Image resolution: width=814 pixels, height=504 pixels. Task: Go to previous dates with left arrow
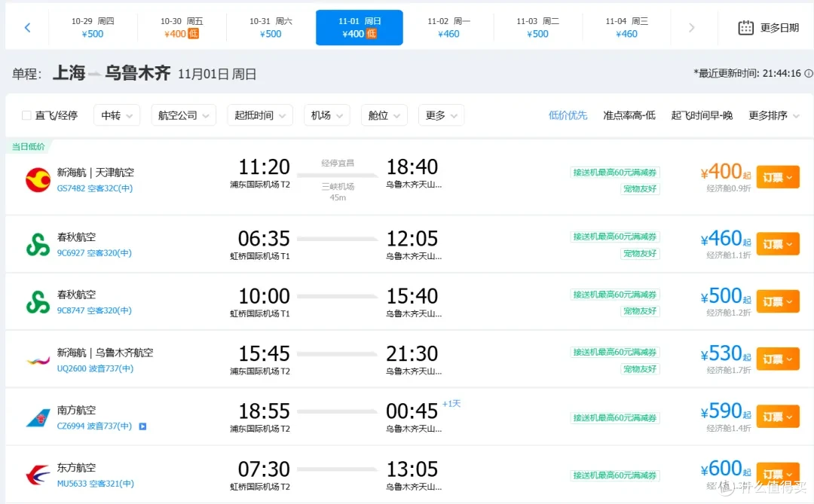(28, 28)
